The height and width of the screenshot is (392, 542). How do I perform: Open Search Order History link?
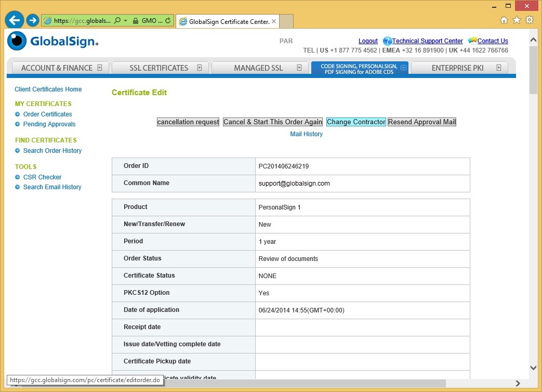pyautogui.click(x=52, y=151)
